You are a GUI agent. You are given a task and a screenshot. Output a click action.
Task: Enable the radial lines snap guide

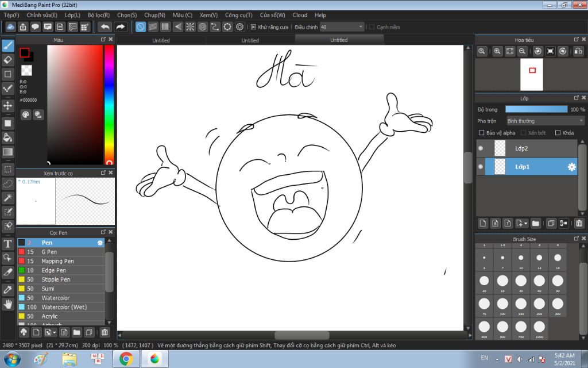[x=190, y=27]
